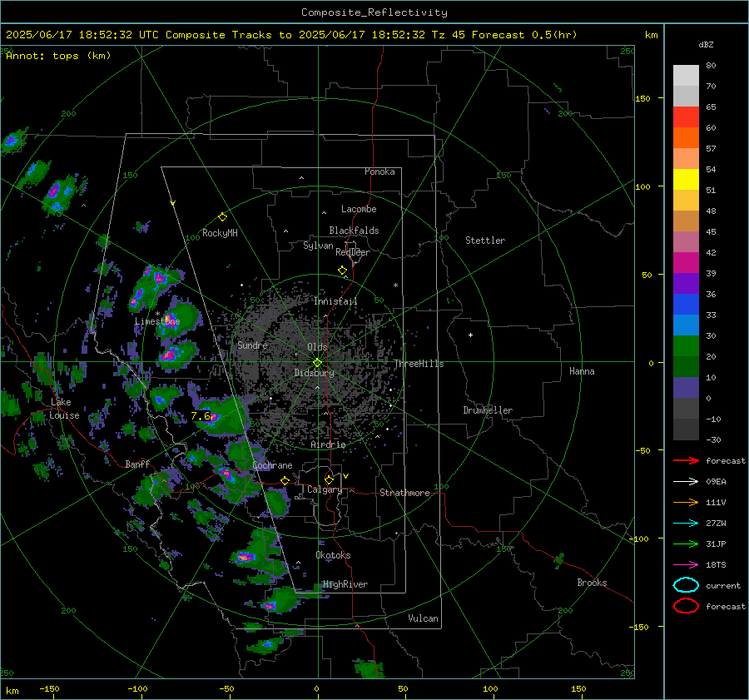
Task: Click the red forecast ellipse symbol
Action: coord(686,606)
